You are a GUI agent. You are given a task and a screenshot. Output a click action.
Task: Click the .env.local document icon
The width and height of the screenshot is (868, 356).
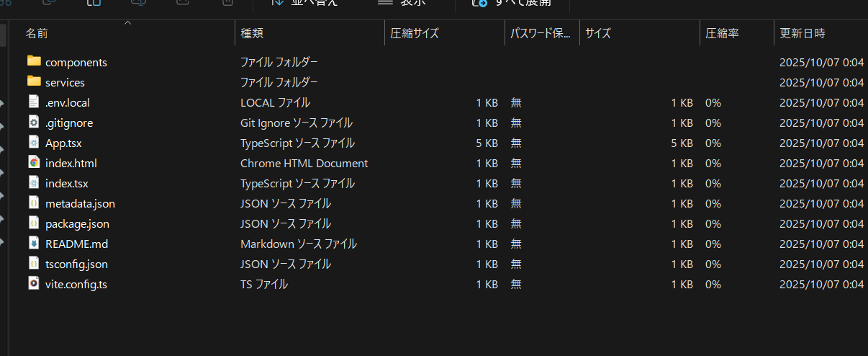[34, 102]
